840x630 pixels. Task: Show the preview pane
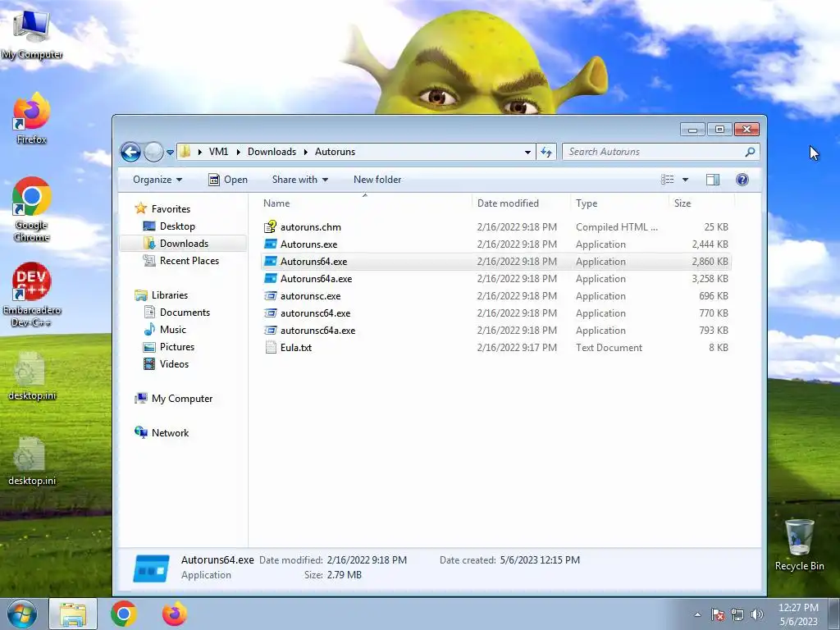click(x=713, y=180)
